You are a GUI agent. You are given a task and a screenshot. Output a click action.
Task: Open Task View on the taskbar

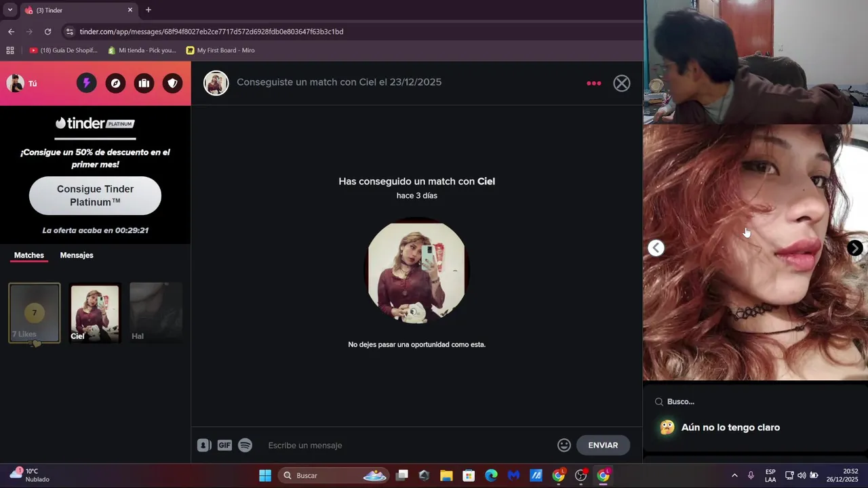coord(402,476)
